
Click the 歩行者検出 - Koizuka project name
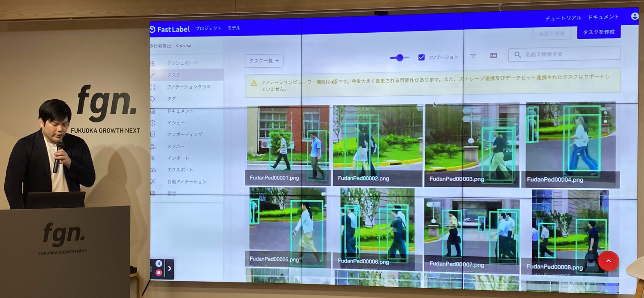(171, 46)
